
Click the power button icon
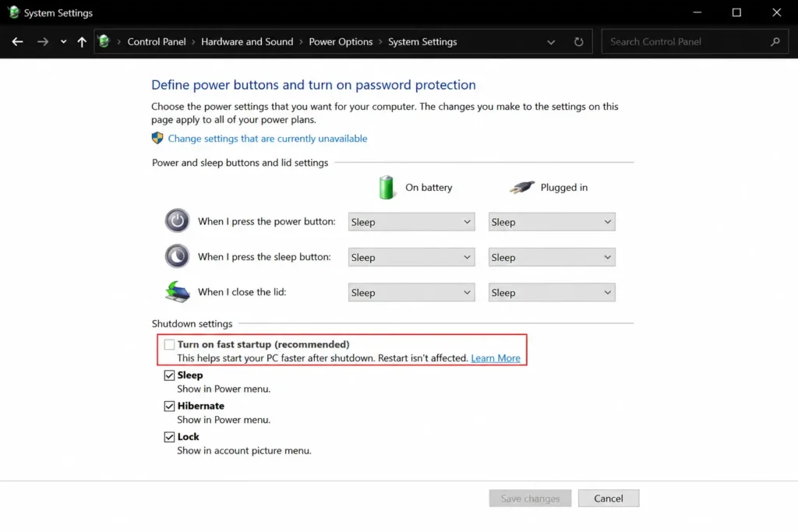click(x=177, y=220)
